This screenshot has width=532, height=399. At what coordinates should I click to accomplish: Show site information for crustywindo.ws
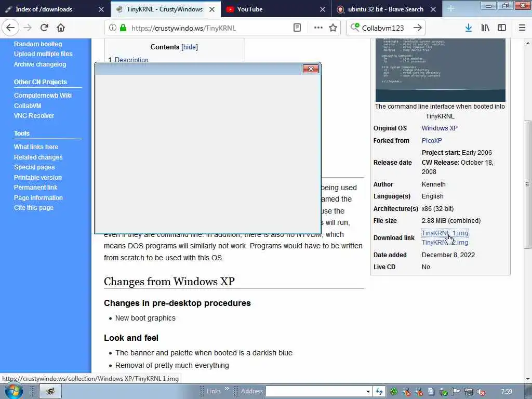pyautogui.click(x=113, y=28)
